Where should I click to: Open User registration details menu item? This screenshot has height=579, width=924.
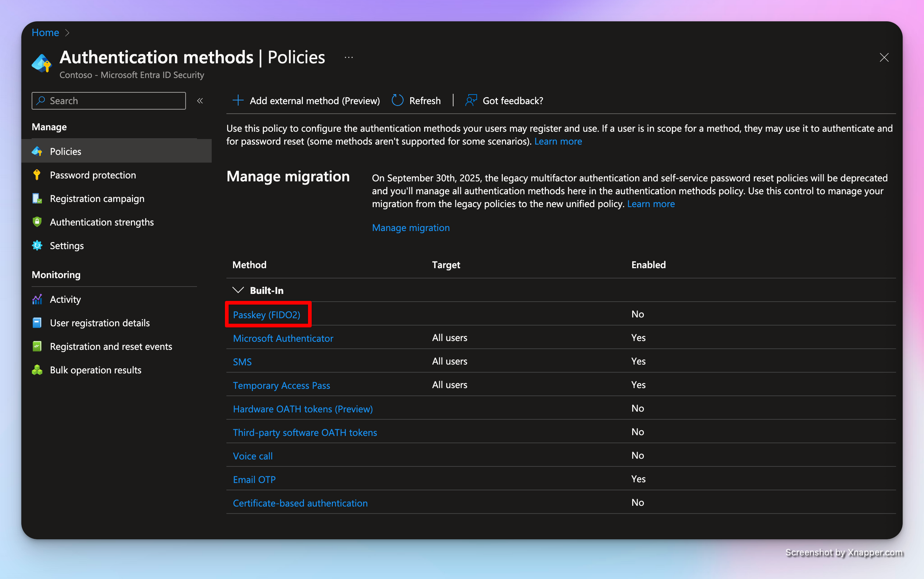pos(100,323)
